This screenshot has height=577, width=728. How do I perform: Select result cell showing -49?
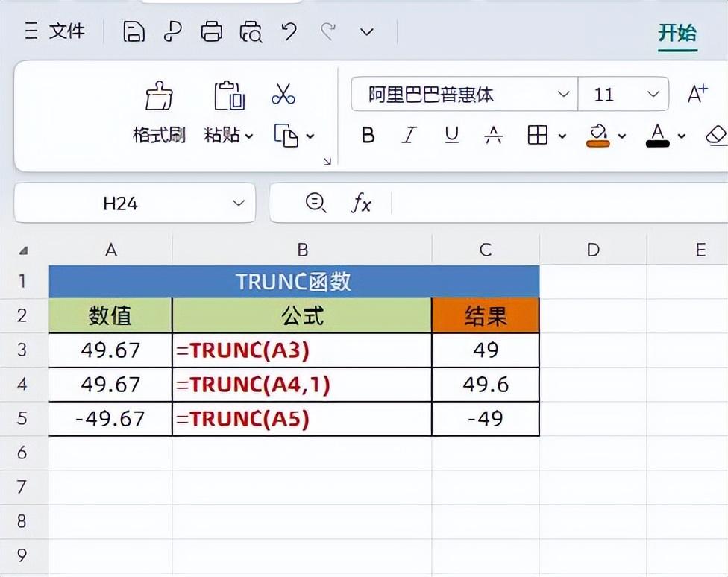(x=486, y=419)
